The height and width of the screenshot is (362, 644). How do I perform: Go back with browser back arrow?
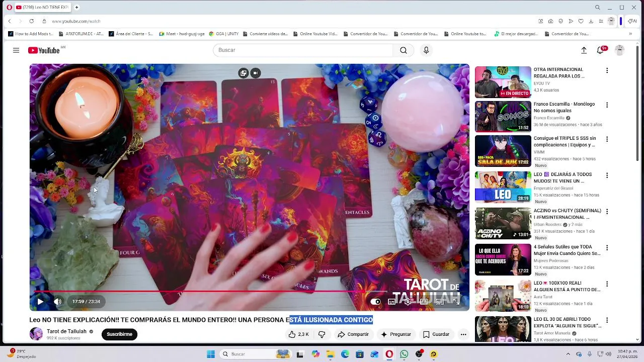pos(10,21)
